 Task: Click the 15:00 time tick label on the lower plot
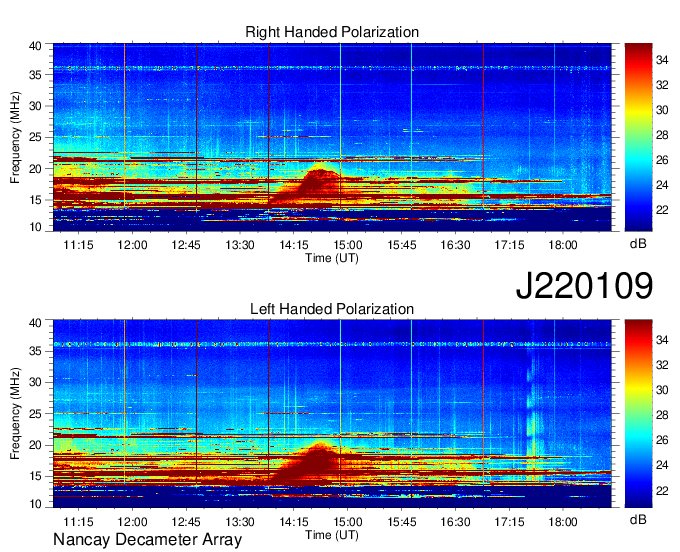(347, 522)
